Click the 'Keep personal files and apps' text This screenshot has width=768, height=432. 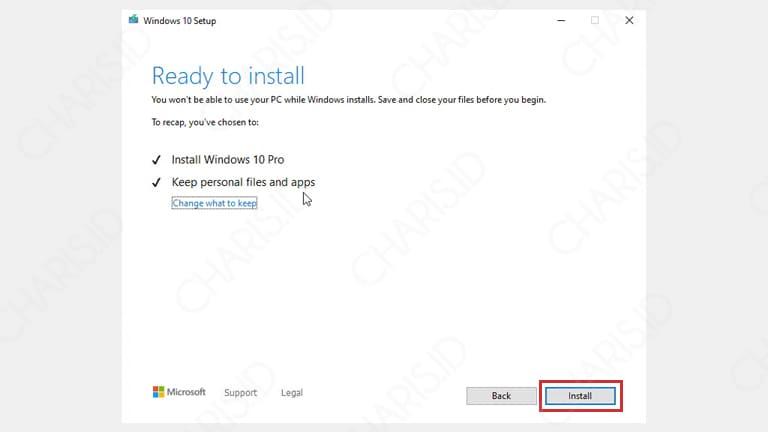(243, 182)
